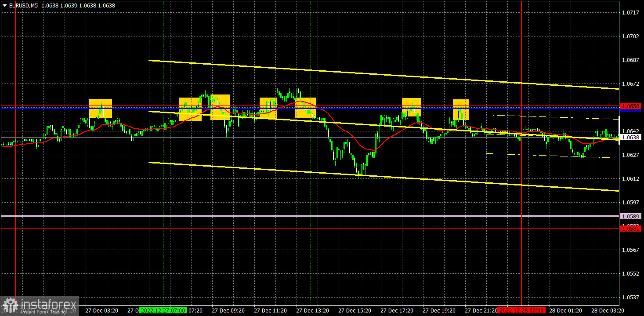Viewport: 644px width, 316px height.
Task: Click the 1.0537 price axis value
Action: (x=631, y=297)
